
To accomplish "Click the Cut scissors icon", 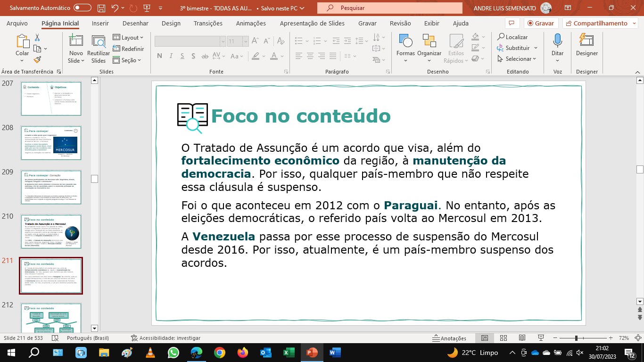I will pyautogui.click(x=37, y=37).
